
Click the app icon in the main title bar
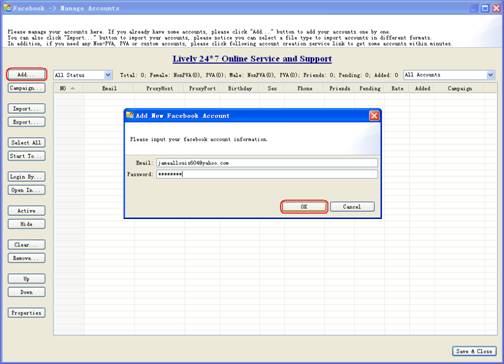pyautogui.click(x=7, y=7)
